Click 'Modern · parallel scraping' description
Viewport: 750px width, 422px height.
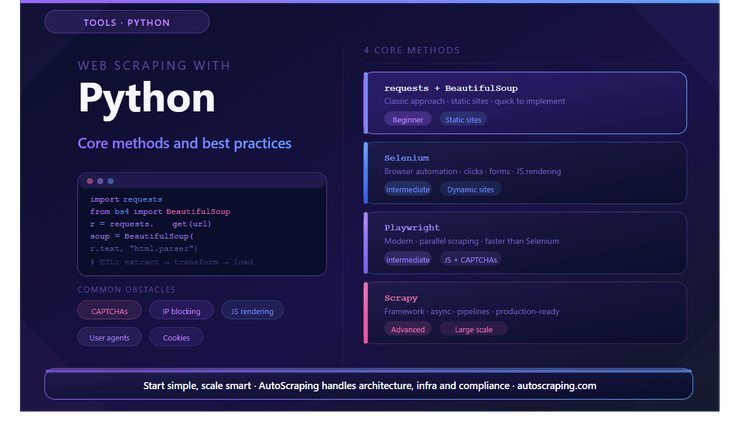point(472,241)
